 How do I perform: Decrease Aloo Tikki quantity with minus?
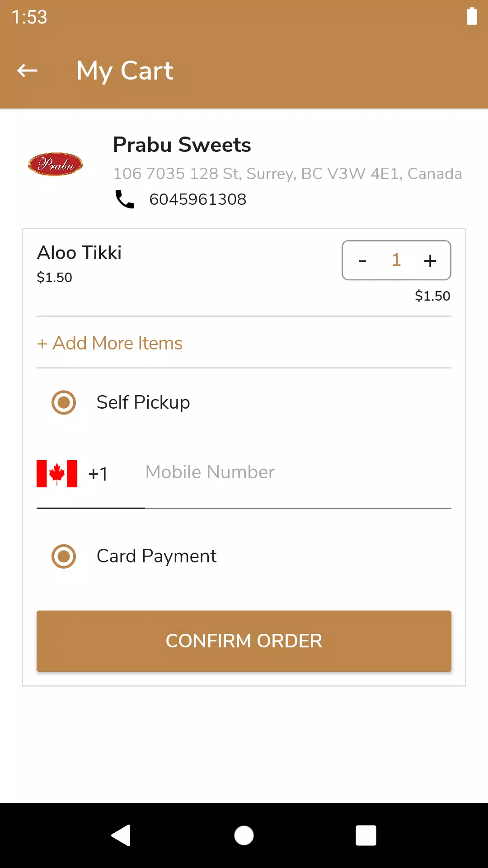pyautogui.click(x=362, y=260)
